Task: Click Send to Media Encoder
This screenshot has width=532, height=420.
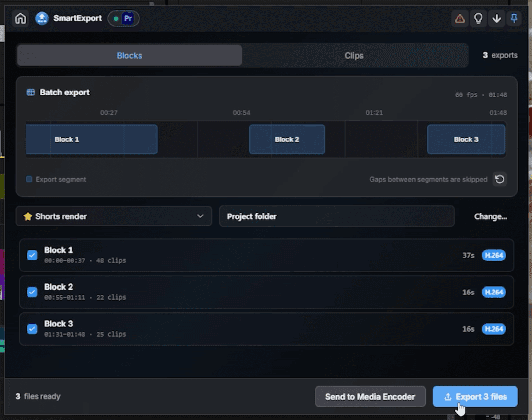Action: point(370,397)
